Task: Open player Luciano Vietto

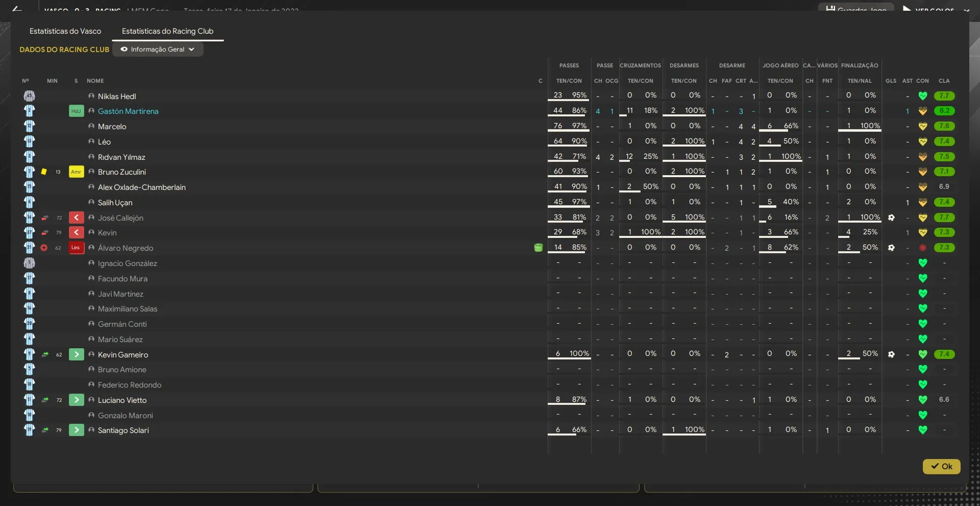Action: click(x=122, y=400)
